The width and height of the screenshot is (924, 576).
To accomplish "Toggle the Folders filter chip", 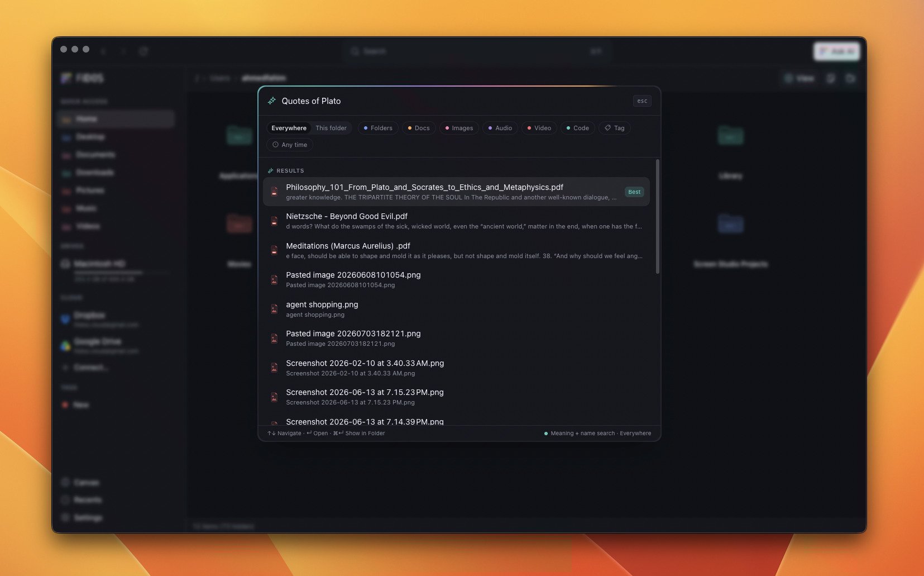I will [378, 128].
